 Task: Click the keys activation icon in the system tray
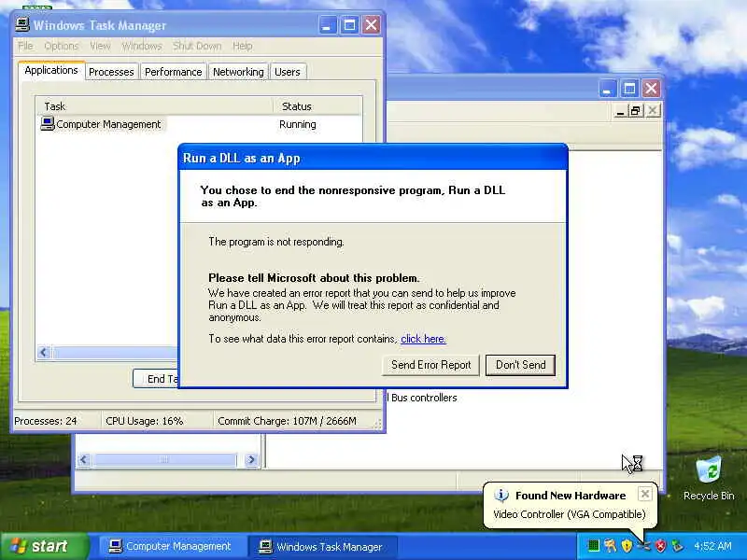[x=611, y=546]
